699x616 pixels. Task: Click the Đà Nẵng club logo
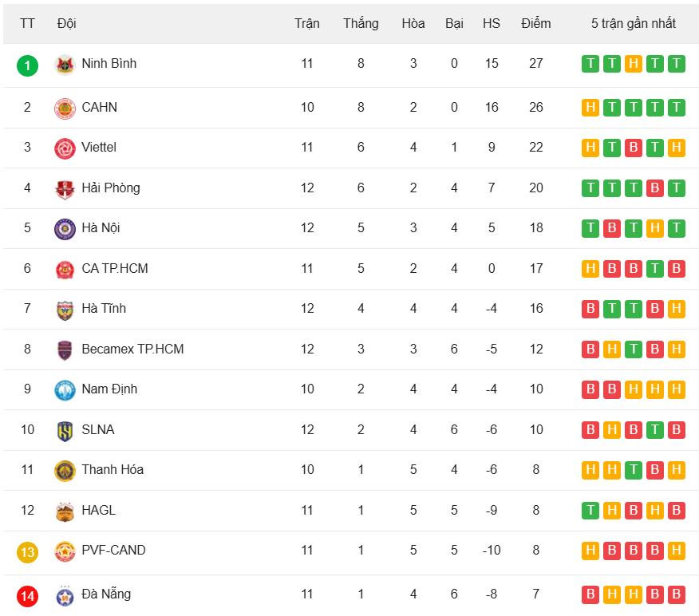pyautogui.click(x=65, y=595)
